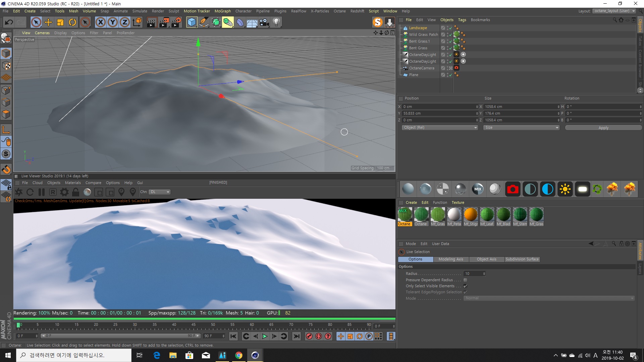
Task: Select the Rotate tool
Action: (x=72, y=22)
